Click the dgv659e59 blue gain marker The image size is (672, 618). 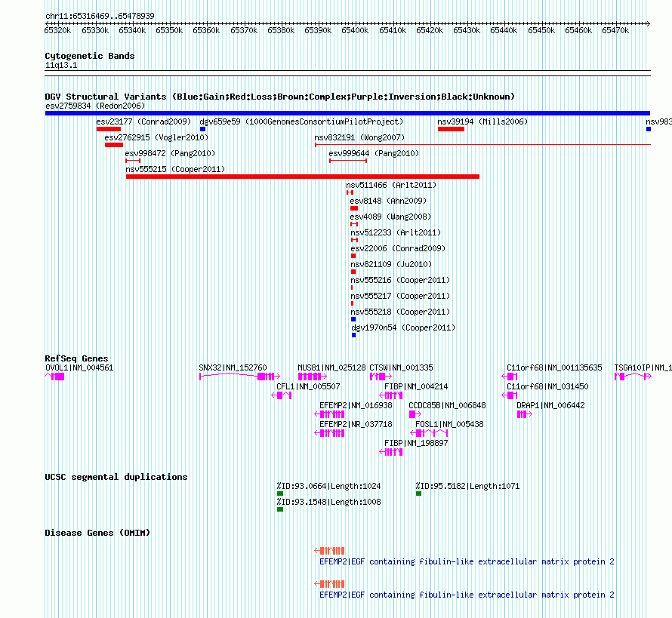202,129
